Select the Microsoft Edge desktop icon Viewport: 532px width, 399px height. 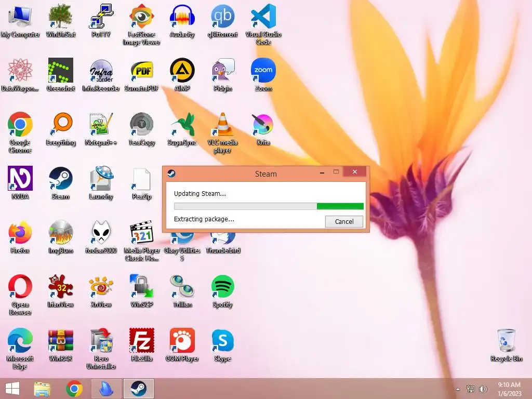(20, 349)
